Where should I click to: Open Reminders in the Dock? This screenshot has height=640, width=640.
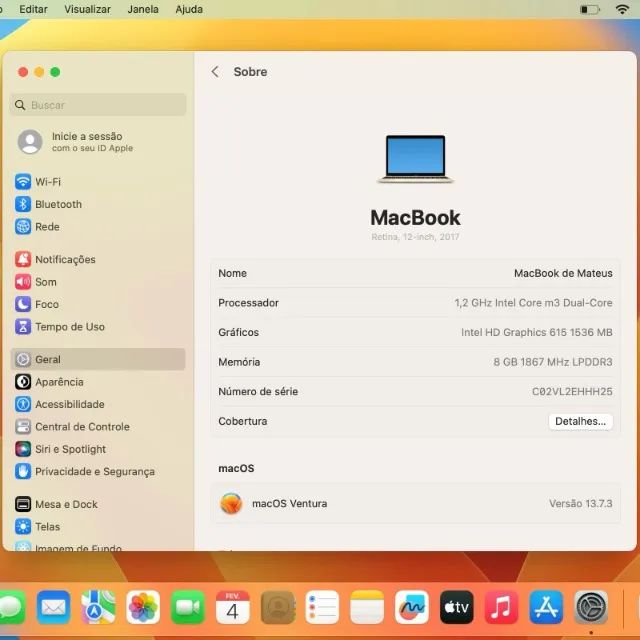pos(322,607)
